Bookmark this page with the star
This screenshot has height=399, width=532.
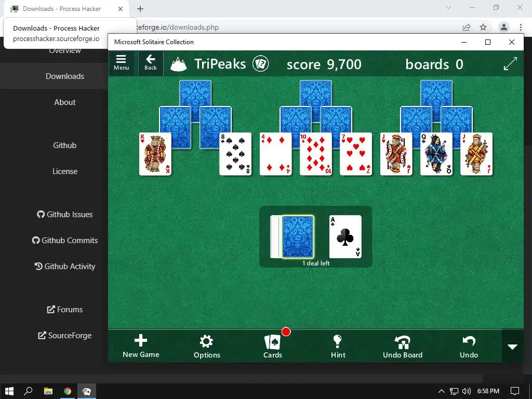click(x=483, y=27)
